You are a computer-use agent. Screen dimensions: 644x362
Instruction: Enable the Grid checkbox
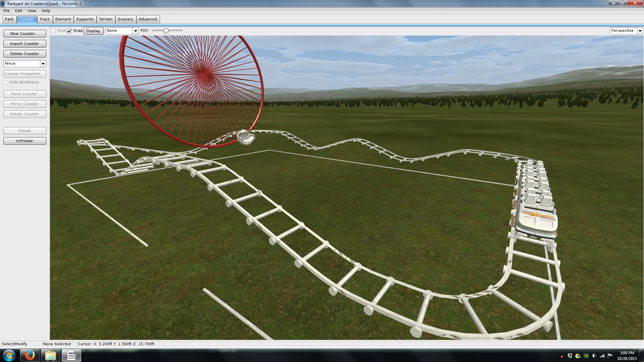pos(53,31)
